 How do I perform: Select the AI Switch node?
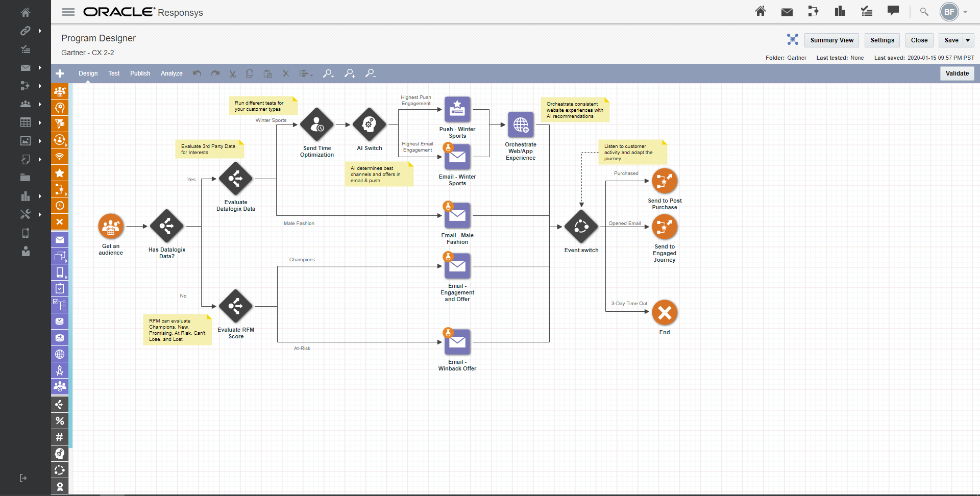[369, 125]
